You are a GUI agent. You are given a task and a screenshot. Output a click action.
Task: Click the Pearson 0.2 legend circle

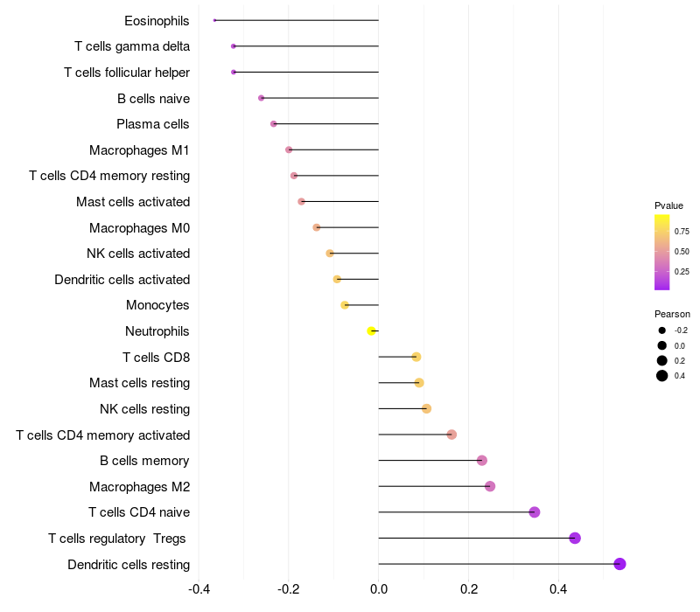click(662, 360)
